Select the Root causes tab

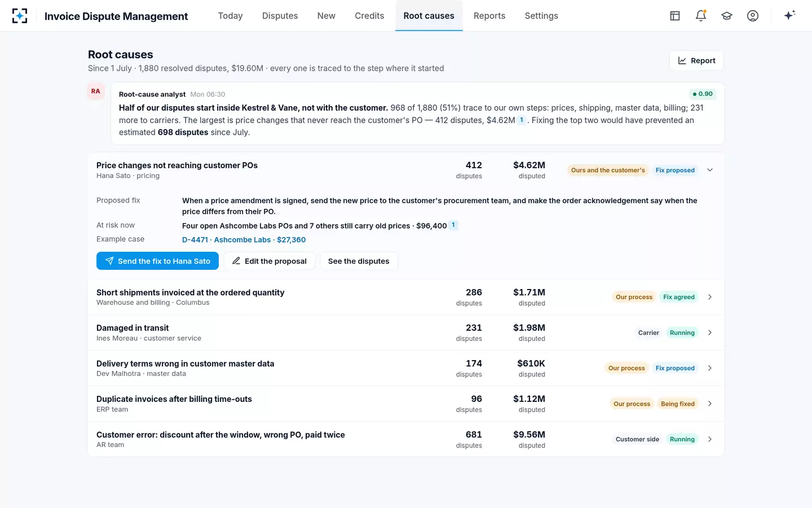[x=429, y=16]
